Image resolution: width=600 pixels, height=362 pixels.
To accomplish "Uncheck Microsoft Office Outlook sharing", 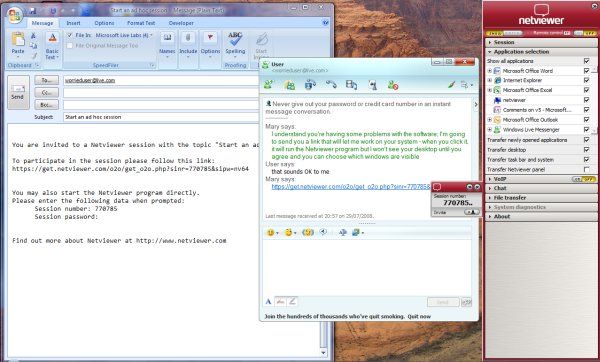I will point(586,120).
